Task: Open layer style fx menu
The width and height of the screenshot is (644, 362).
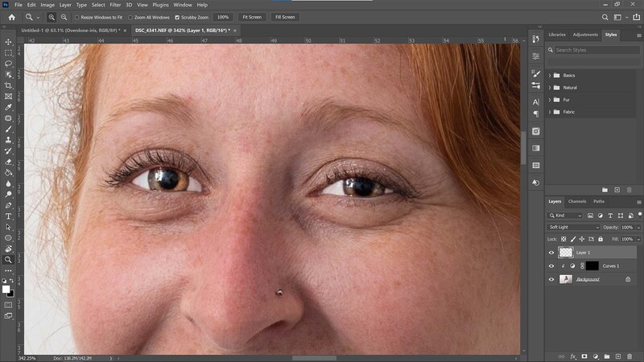Action: tap(573, 356)
